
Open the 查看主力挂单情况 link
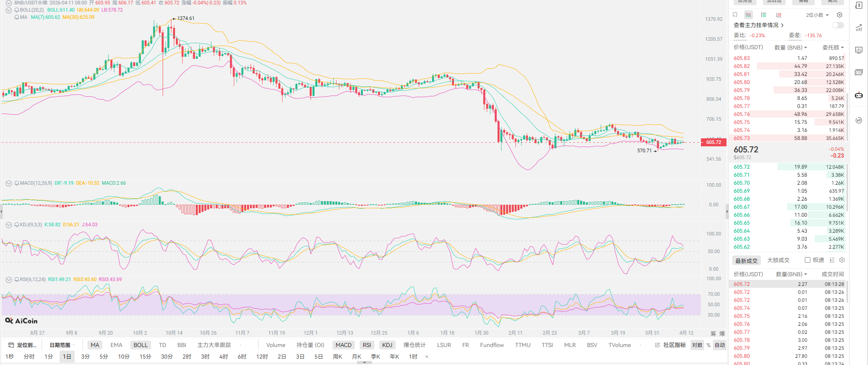pyautogui.click(x=758, y=25)
